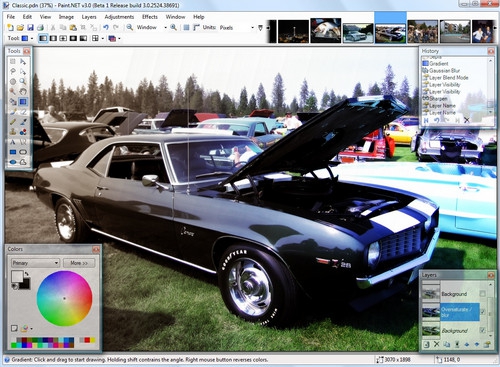Click Add New Layer button in Layers panel
The image size is (500, 367).
coord(426,344)
